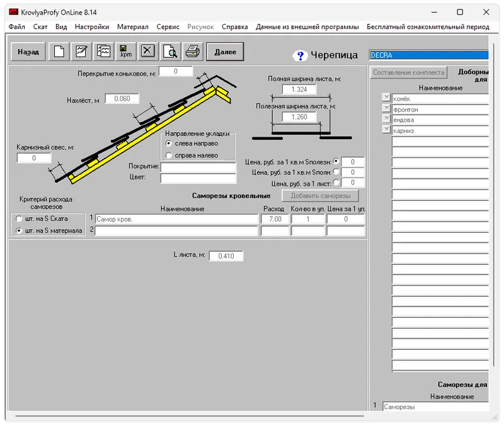The width and height of the screenshot is (504, 428).
Task: Click the ендова name field
Action: click(440, 120)
